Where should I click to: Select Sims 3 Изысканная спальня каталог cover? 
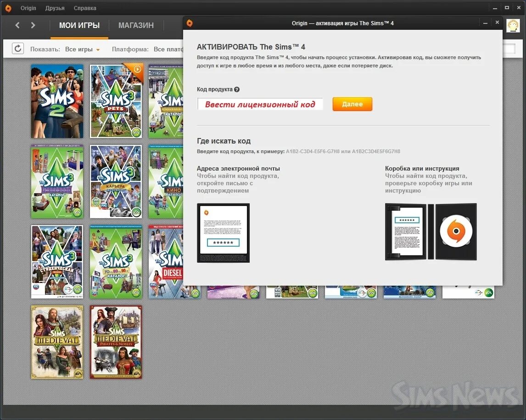[57, 182]
